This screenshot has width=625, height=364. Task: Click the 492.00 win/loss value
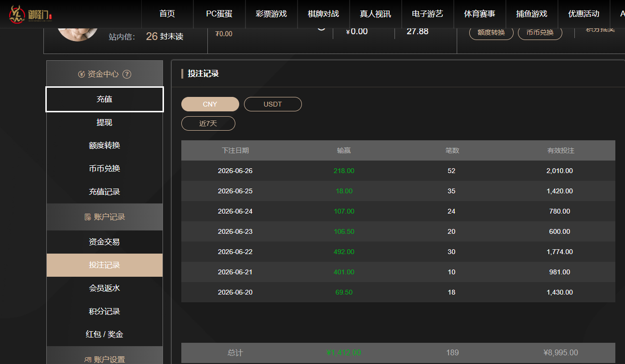(344, 252)
